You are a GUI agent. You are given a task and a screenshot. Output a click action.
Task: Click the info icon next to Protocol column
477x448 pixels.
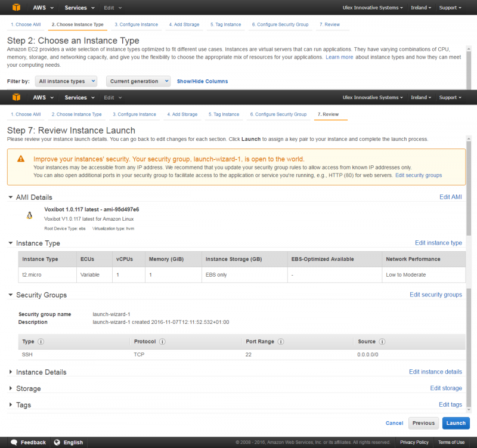click(162, 341)
